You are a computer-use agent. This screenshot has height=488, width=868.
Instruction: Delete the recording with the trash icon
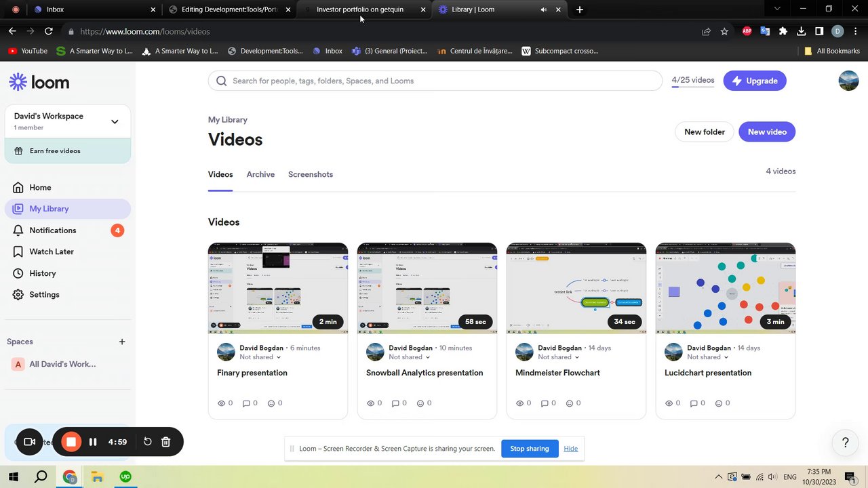pos(165,442)
